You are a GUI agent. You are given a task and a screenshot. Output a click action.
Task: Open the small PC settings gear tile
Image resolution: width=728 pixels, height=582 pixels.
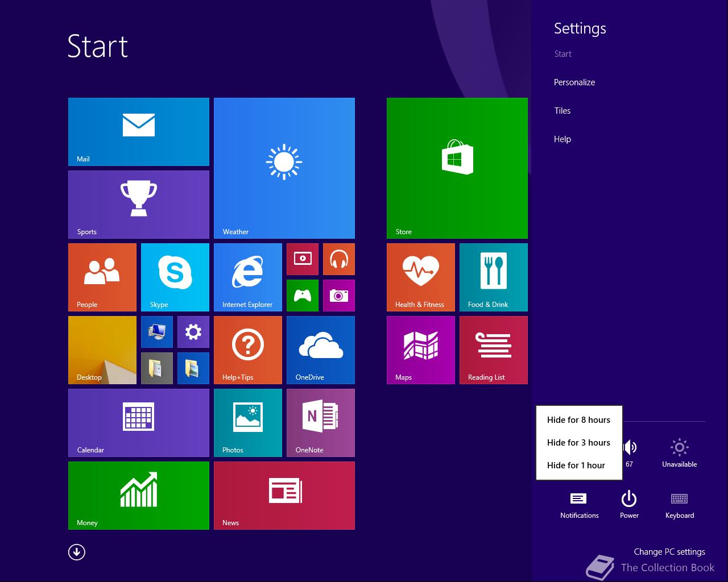coord(193,332)
